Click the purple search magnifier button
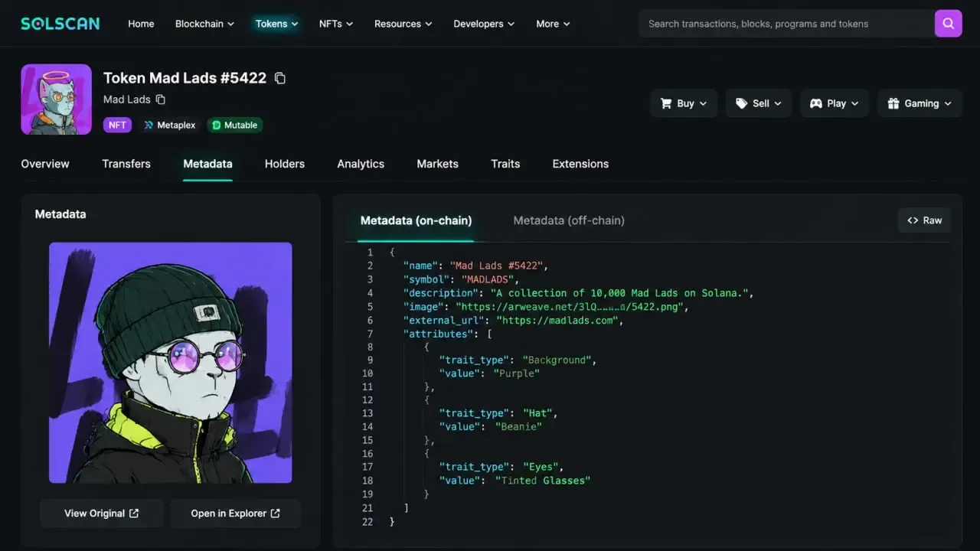 coord(948,24)
